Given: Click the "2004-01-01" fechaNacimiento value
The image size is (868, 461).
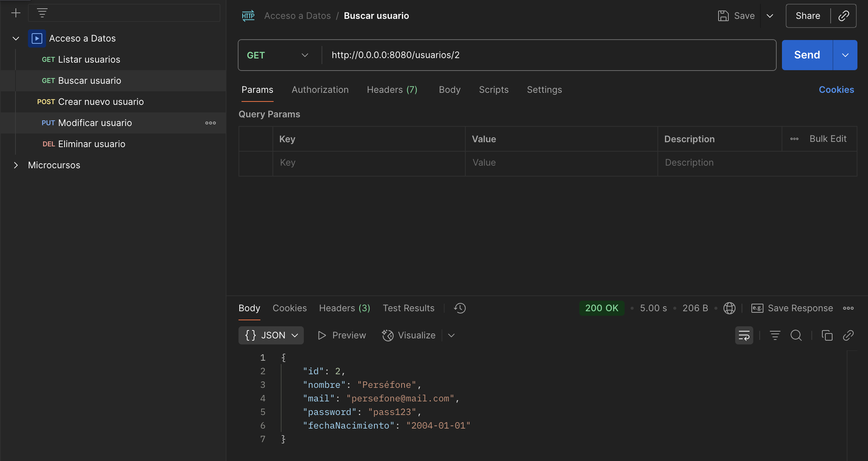Looking at the screenshot, I should click(438, 426).
